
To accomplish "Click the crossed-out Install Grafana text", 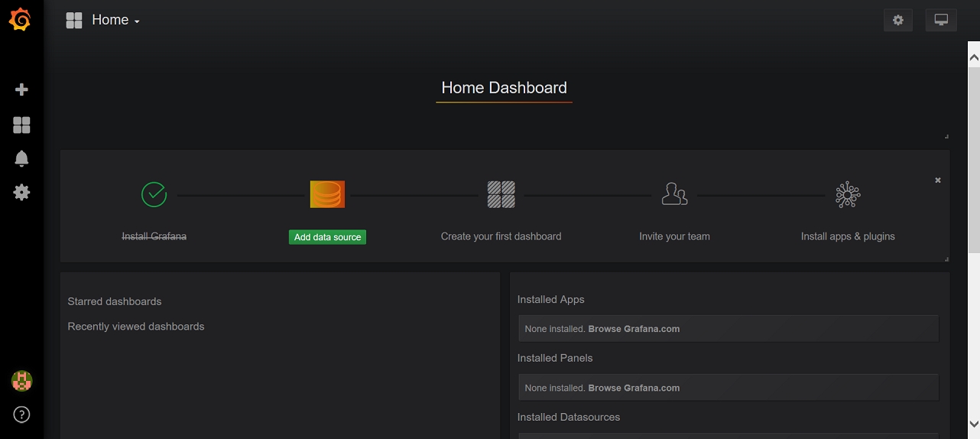I will coord(154,236).
